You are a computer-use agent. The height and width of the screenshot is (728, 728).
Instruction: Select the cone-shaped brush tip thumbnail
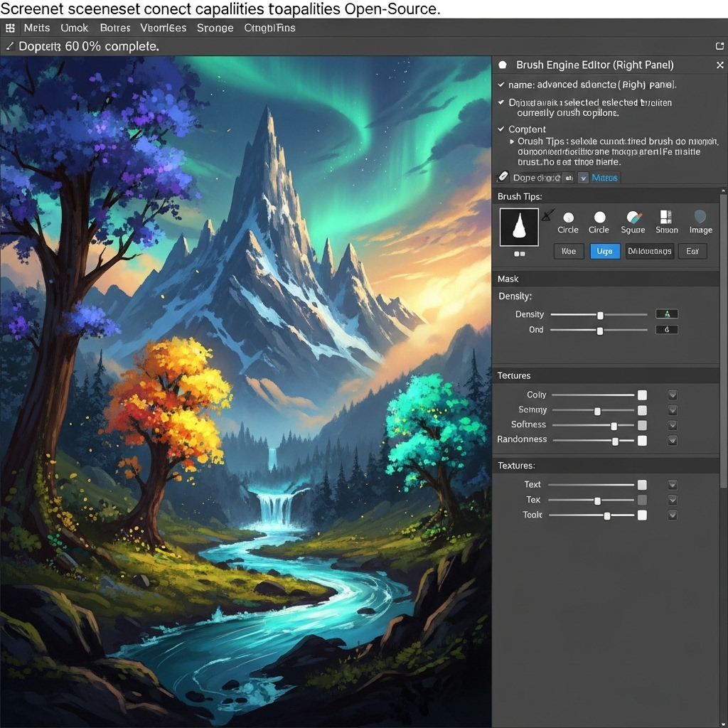pyautogui.click(x=519, y=227)
